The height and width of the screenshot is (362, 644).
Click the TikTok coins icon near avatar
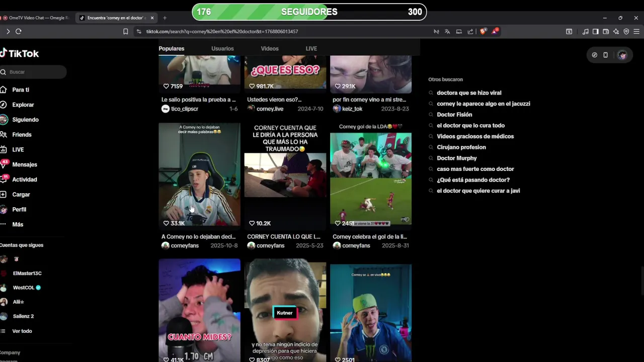[x=594, y=55]
